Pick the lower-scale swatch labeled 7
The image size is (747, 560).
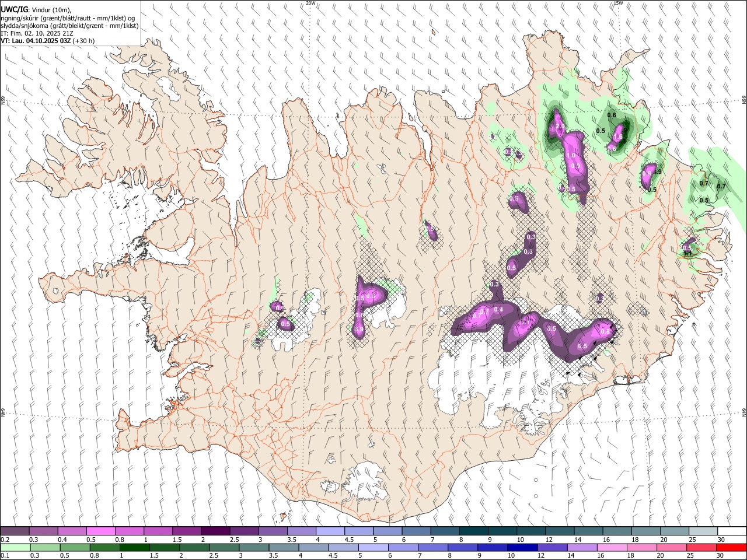[433, 547]
